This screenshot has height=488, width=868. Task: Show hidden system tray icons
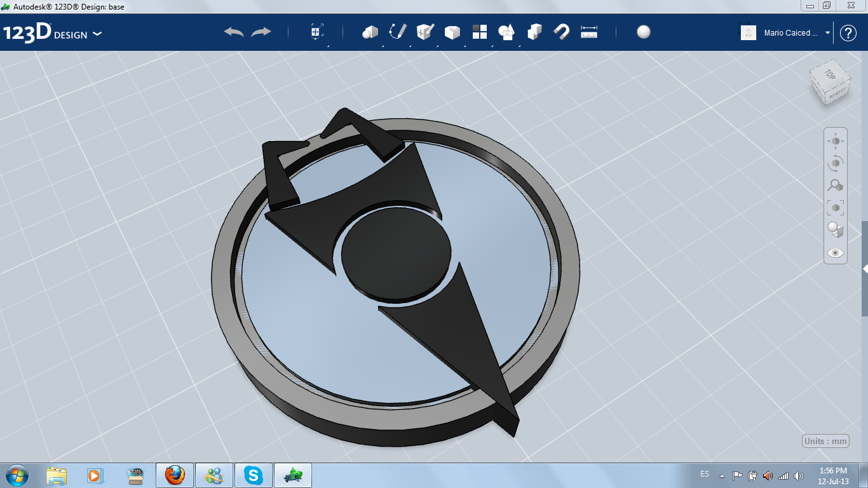pos(722,475)
